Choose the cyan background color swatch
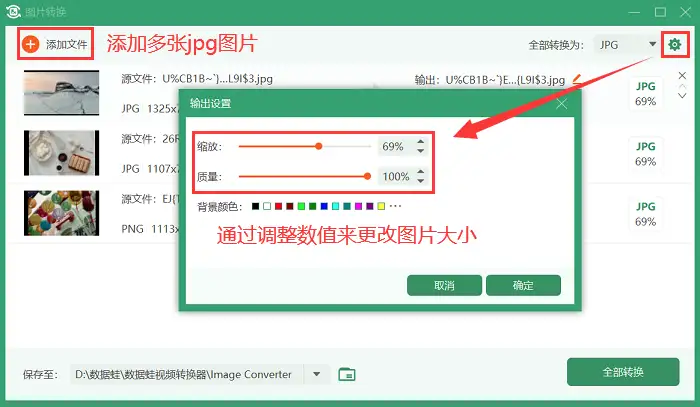This screenshot has width=700, height=407. click(x=335, y=206)
